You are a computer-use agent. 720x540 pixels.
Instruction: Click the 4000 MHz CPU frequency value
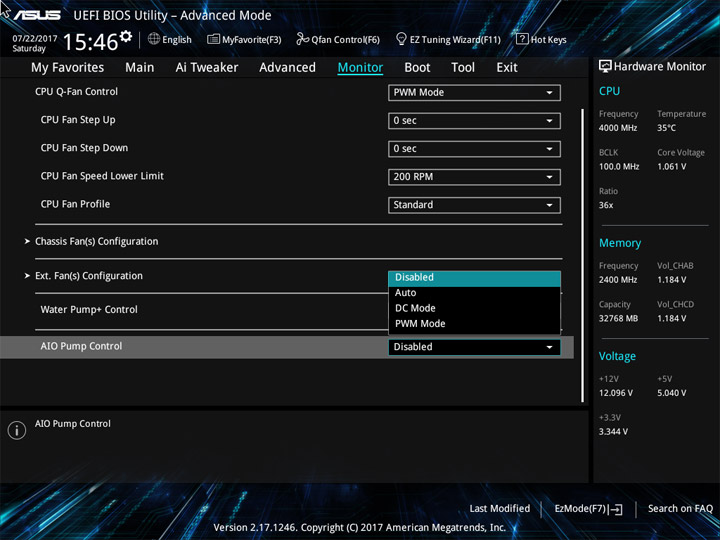click(x=618, y=128)
